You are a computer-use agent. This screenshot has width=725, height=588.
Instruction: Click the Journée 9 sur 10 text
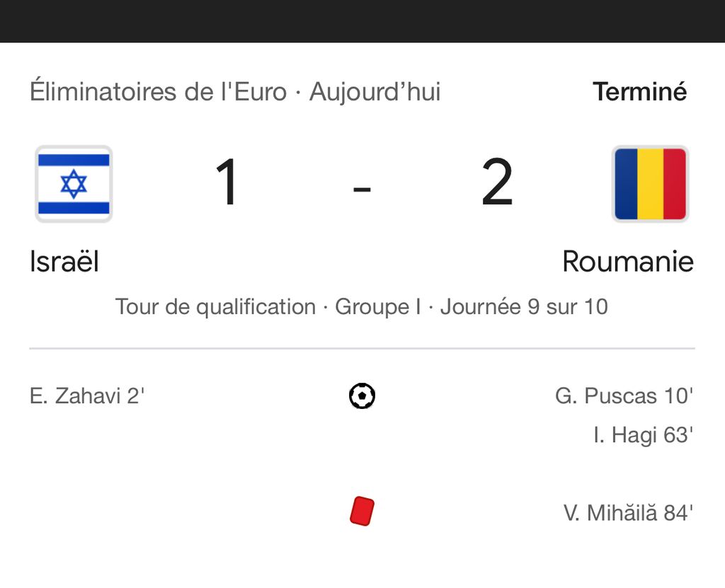point(524,307)
